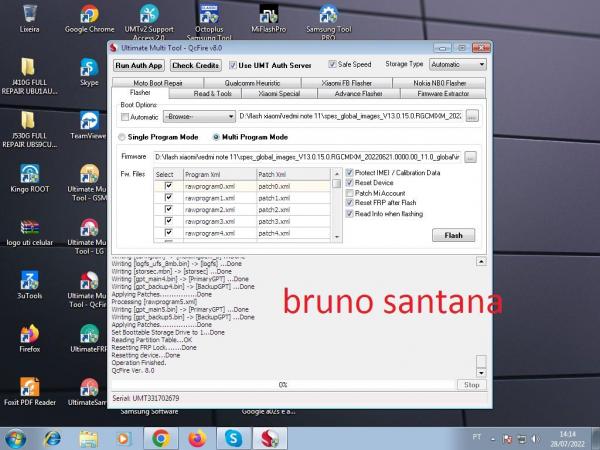Click the Check Credits button
600x450 pixels.
click(x=196, y=65)
